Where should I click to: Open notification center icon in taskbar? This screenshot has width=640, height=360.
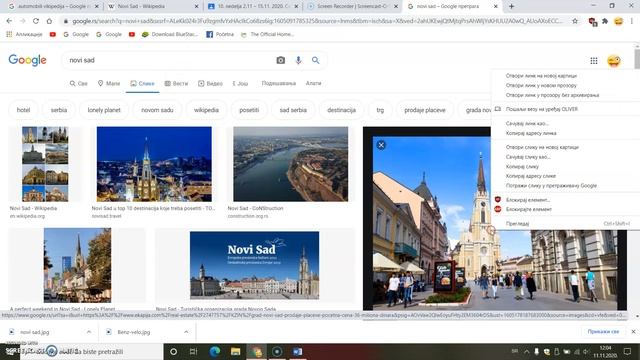(x=627, y=351)
